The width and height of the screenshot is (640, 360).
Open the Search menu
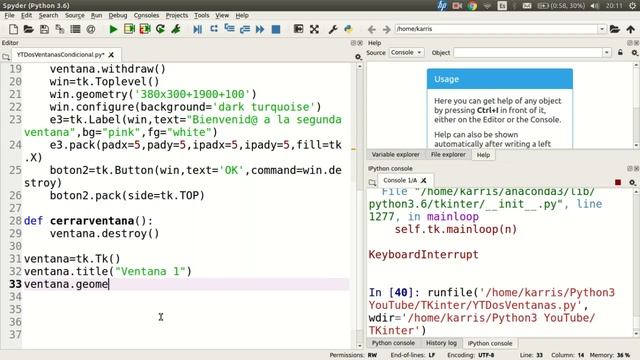[49, 15]
